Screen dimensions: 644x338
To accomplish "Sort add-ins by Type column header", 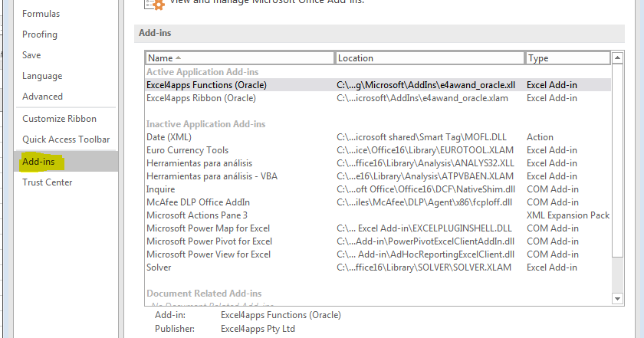I will click(568, 58).
